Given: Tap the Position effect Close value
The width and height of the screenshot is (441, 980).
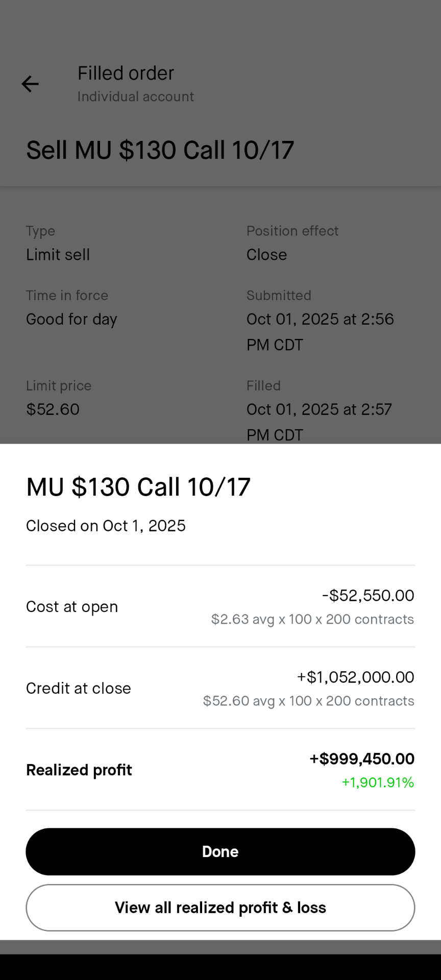Looking at the screenshot, I should tap(266, 255).
